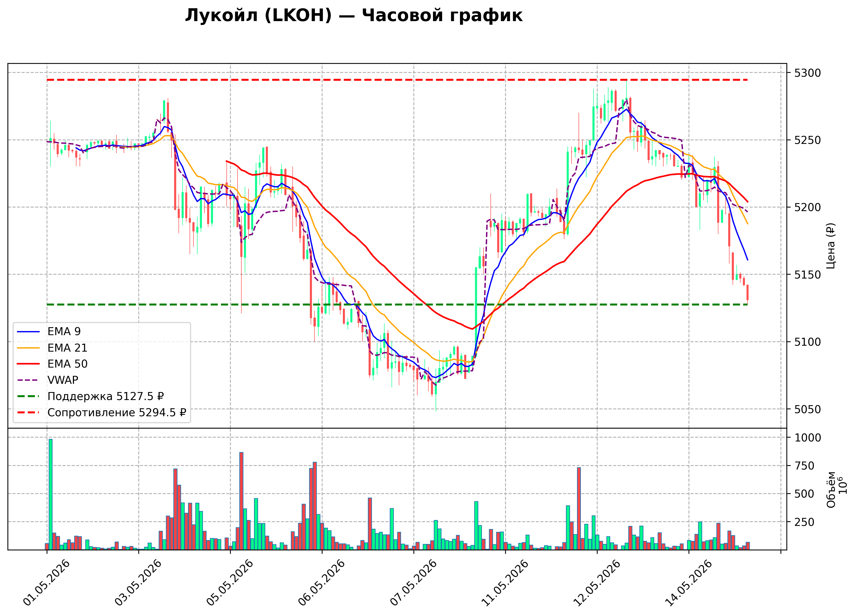Click the chart title "Лукойл (LKOH) — Часовой график"
The height and width of the screenshot is (616, 857).
click(354, 15)
